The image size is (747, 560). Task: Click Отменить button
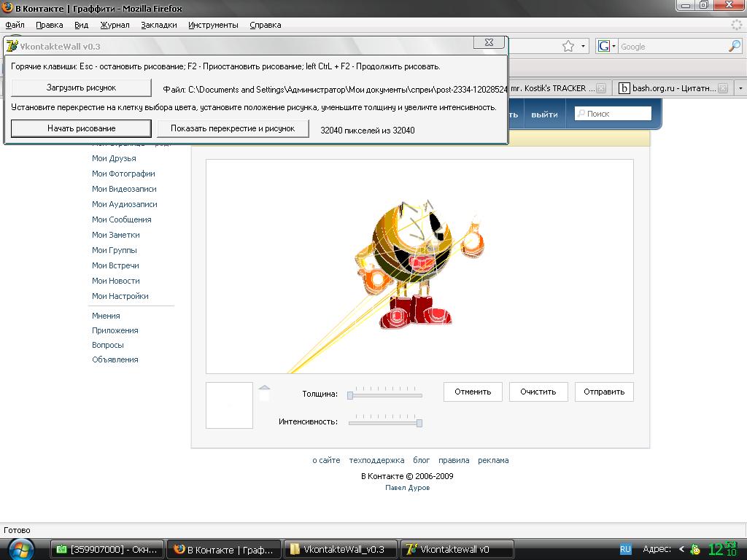click(x=473, y=392)
